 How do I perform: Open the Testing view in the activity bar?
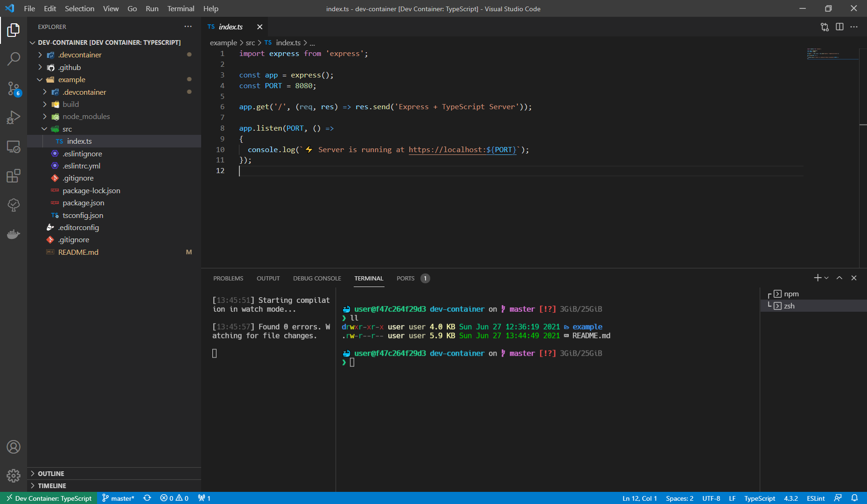[14, 205]
